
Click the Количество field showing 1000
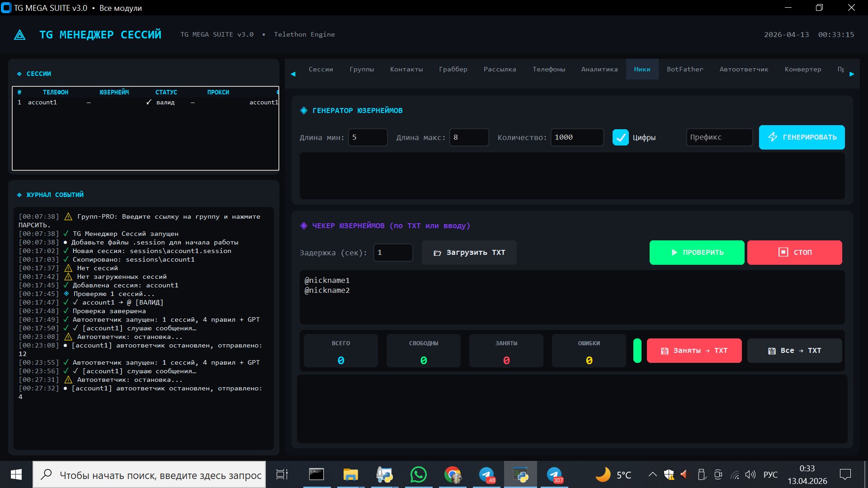click(x=576, y=137)
